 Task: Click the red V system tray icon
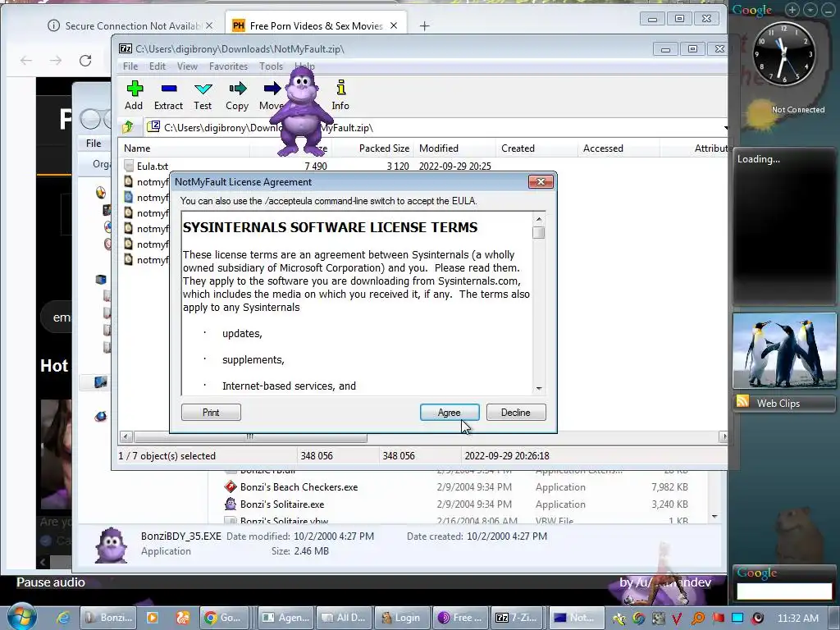(677, 619)
